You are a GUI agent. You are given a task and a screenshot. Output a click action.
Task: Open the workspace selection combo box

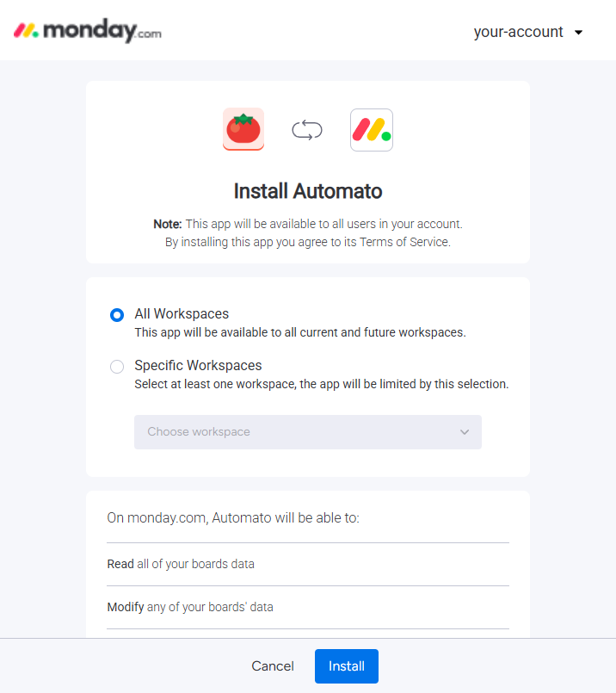[307, 431]
